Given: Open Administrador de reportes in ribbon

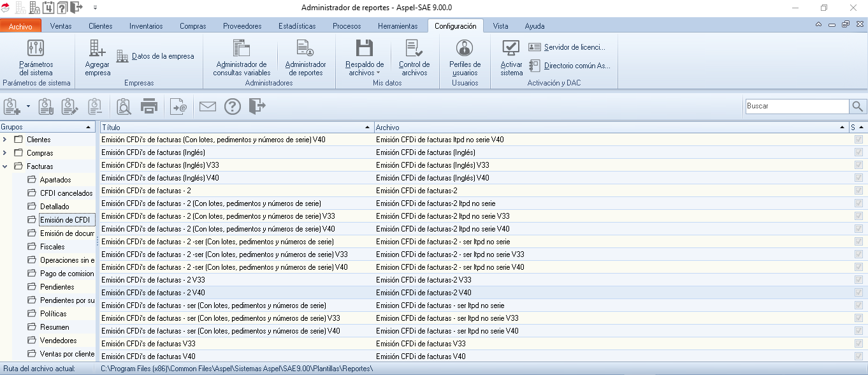Looking at the screenshot, I should pos(305,58).
